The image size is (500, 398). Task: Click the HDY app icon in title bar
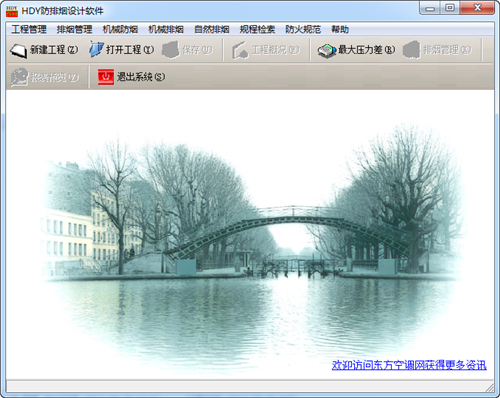pos(12,11)
